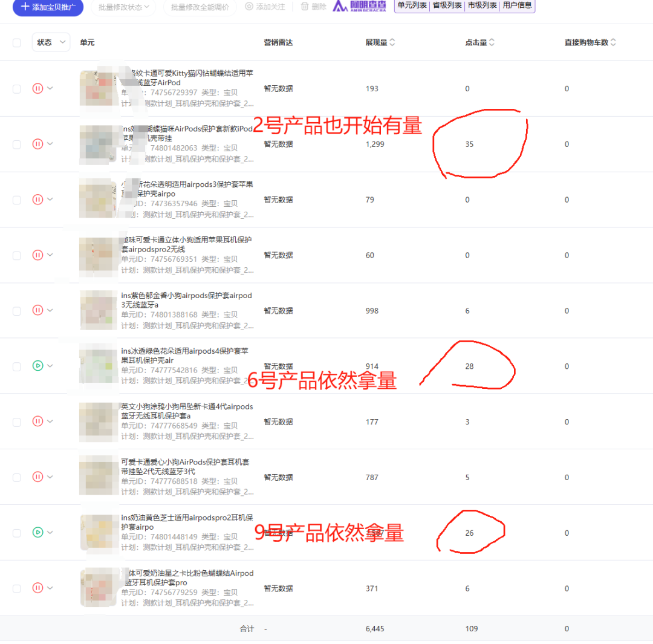Sort by 展现量 column arrows
Viewport: 653px width, 644px height.
click(x=392, y=42)
